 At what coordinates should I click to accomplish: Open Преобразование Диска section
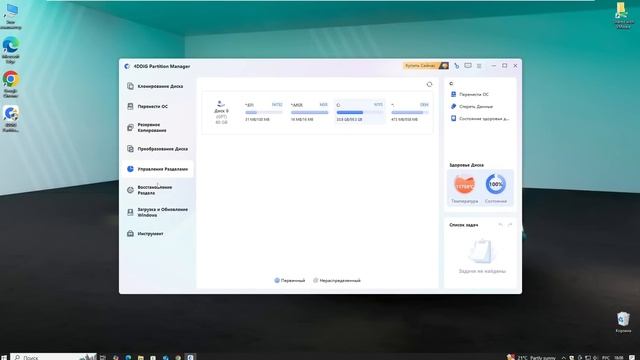pyautogui.click(x=156, y=149)
